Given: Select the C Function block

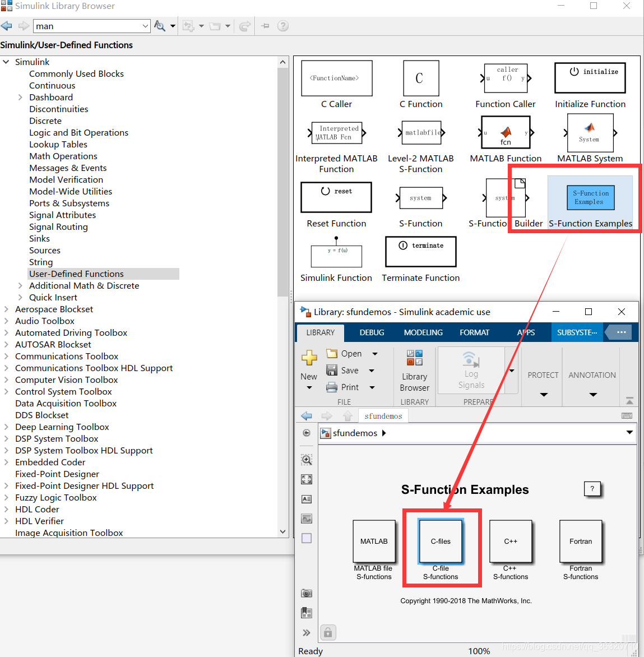Looking at the screenshot, I should (x=421, y=78).
